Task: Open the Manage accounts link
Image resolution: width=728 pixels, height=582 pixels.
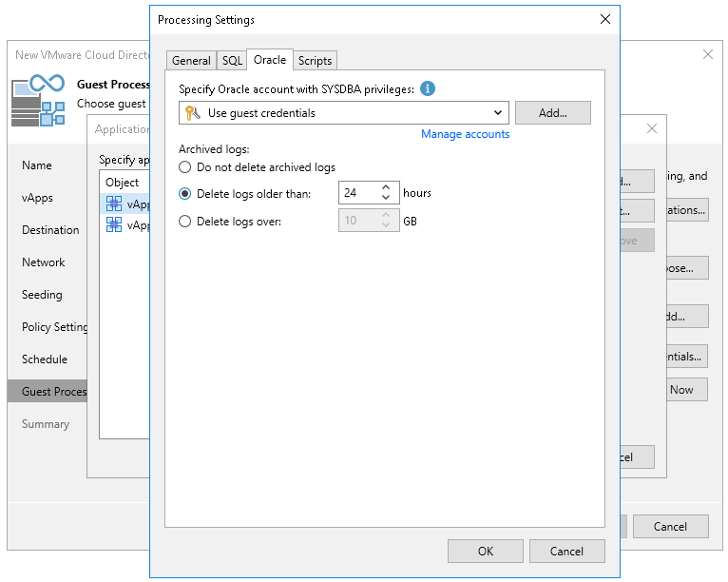Action: 465,134
